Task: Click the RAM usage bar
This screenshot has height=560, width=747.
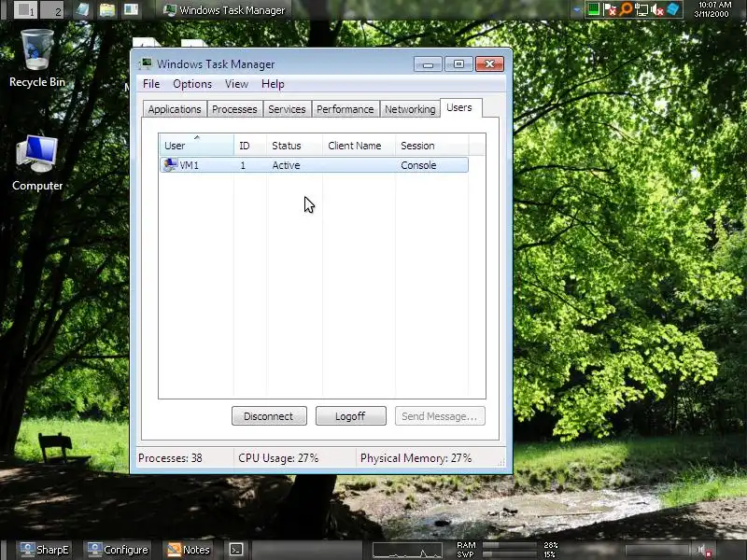Action: (511, 545)
